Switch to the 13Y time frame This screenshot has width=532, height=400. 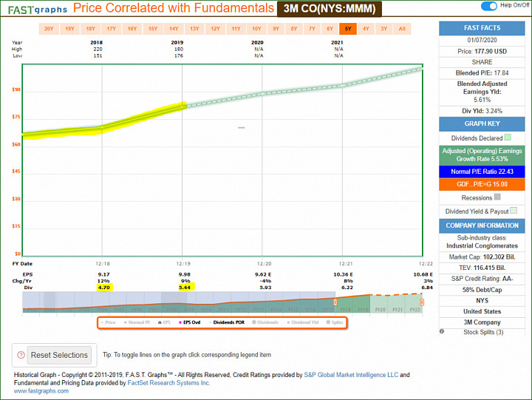pos(194,29)
